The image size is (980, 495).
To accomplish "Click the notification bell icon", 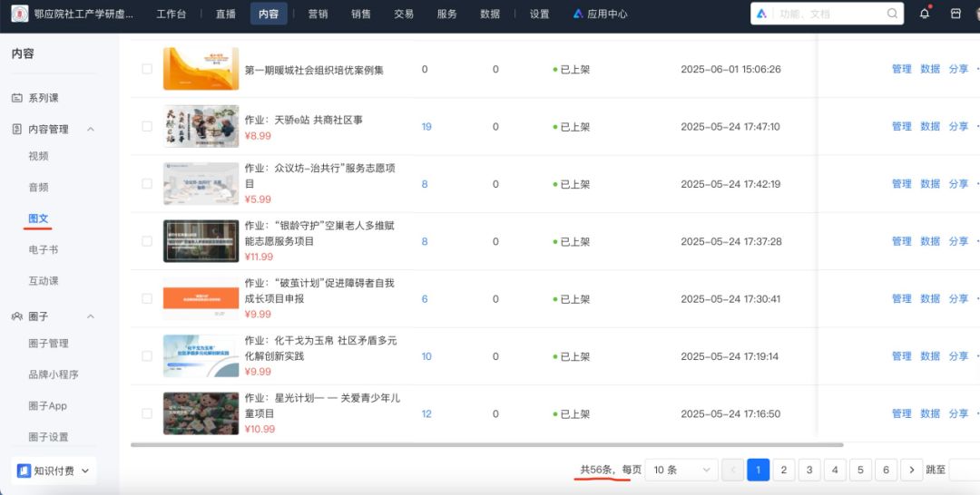I will pyautogui.click(x=925, y=14).
